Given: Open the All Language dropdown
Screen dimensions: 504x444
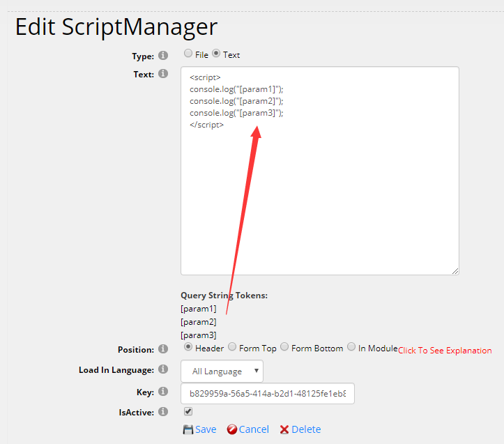Looking at the screenshot, I should pos(222,372).
